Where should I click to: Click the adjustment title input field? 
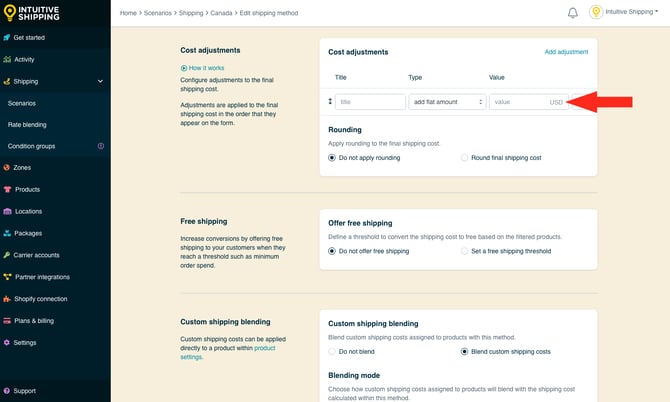(x=370, y=102)
